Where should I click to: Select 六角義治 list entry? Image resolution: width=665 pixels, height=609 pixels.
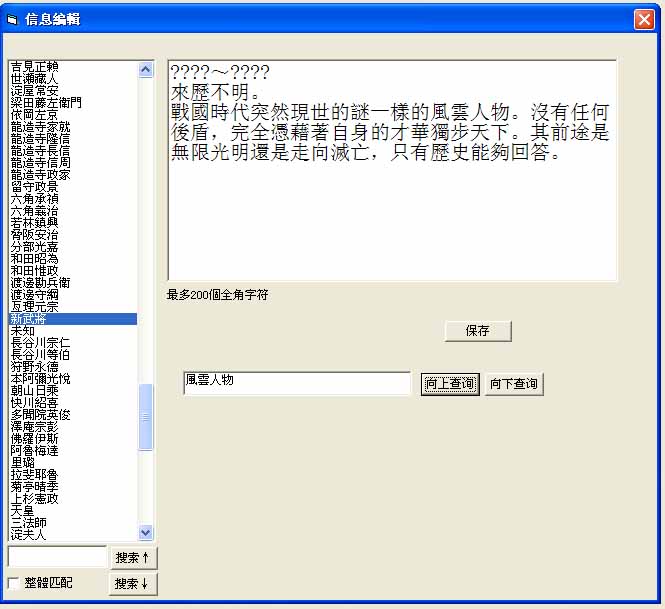35,211
